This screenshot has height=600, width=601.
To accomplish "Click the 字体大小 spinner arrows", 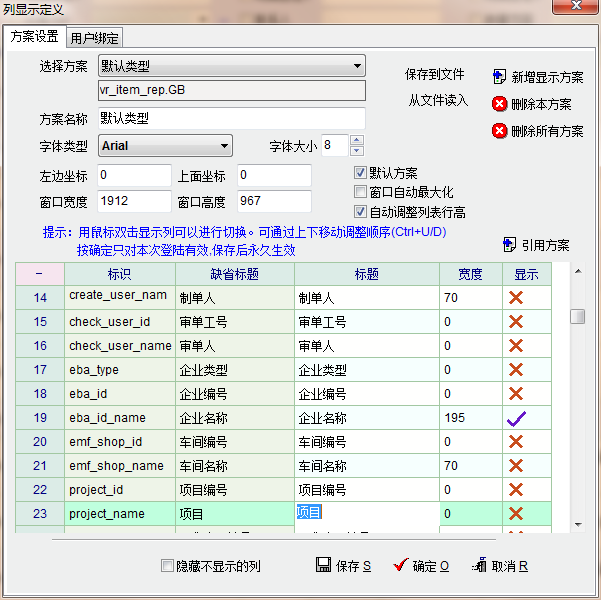I will [357, 146].
